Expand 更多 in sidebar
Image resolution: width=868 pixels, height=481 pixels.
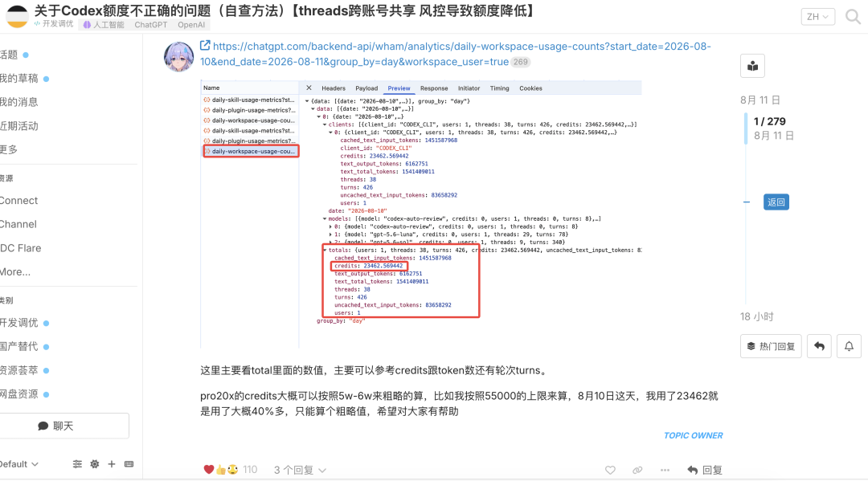[x=9, y=150]
